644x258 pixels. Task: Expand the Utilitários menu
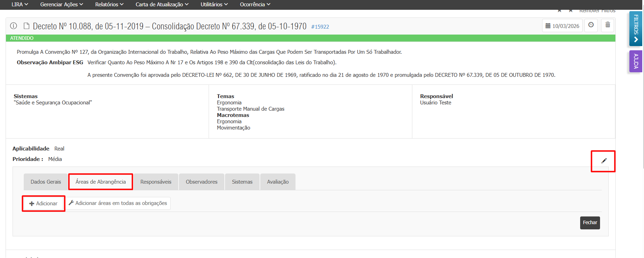click(x=214, y=5)
